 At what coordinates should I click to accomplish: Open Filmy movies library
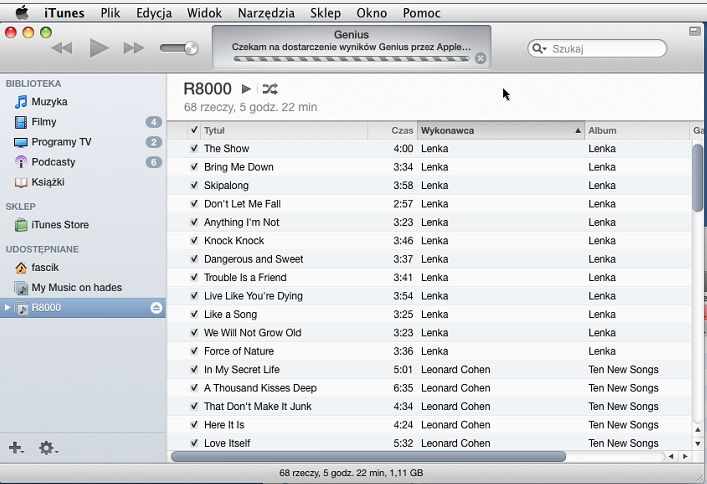pyautogui.click(x=44, y=122)
